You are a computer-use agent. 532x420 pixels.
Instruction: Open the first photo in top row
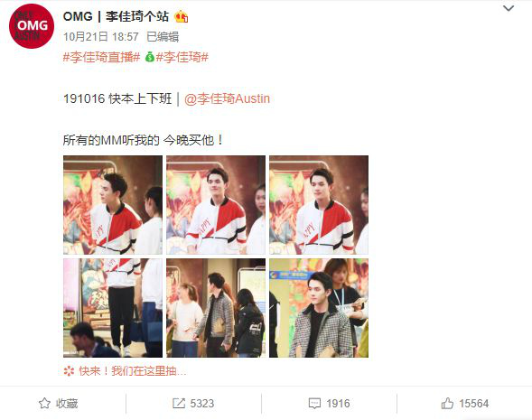click(113, 205)
